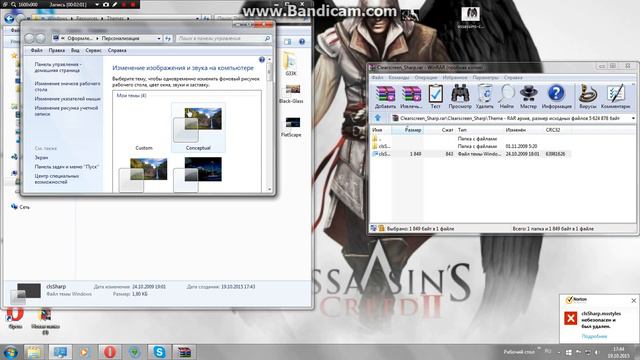Open Изменение указателей мыши link
Image resolution: width=640 pixels, height=360 pixels.
tap(67, 99)
